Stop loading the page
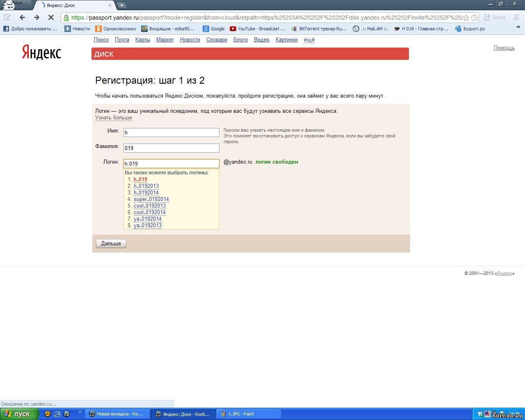This screenshot has height=420, width=525. click(51, 17)
